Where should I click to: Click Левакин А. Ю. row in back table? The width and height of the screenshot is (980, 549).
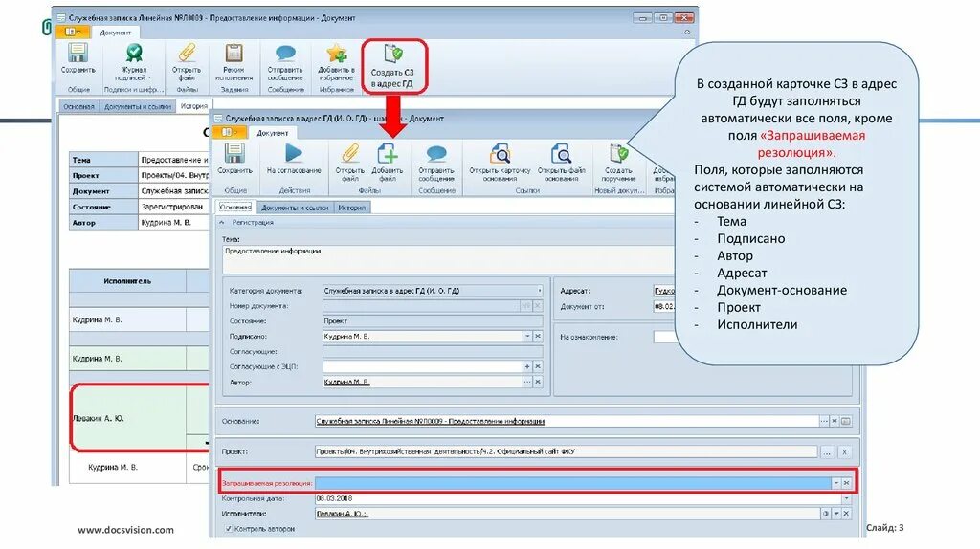point(139,418)
